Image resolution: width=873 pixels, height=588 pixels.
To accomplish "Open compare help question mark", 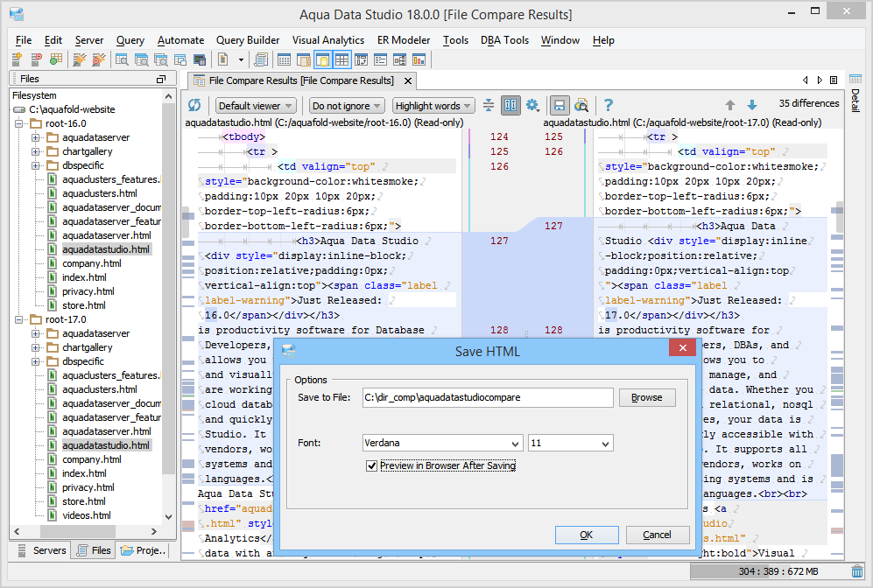I will click(609, 105).
